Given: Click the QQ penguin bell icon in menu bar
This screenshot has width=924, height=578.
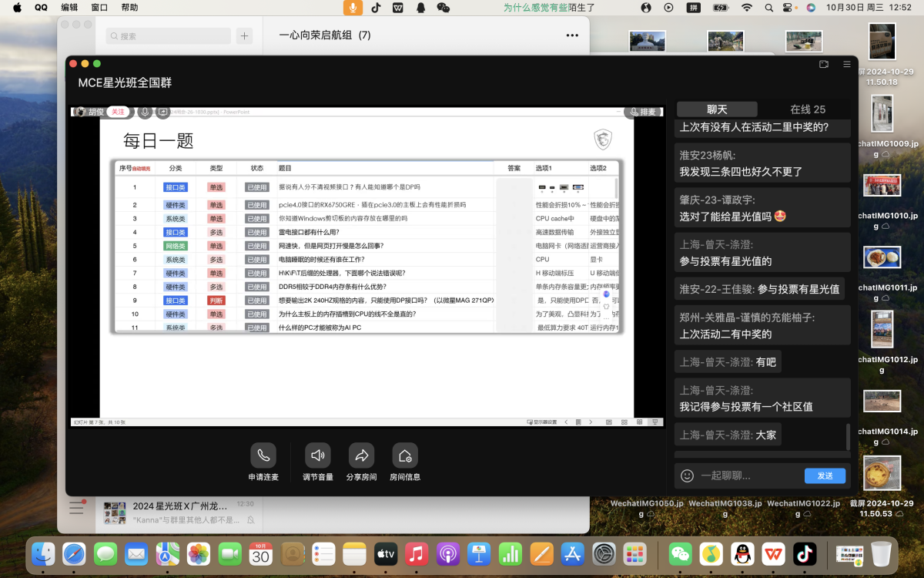Looking at the screenshot, I should [x=420, y=7].
